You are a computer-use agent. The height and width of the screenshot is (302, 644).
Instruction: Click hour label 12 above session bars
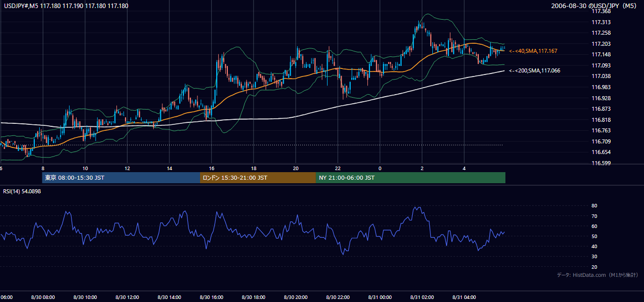pyautogui.click(x=127, y=169)
